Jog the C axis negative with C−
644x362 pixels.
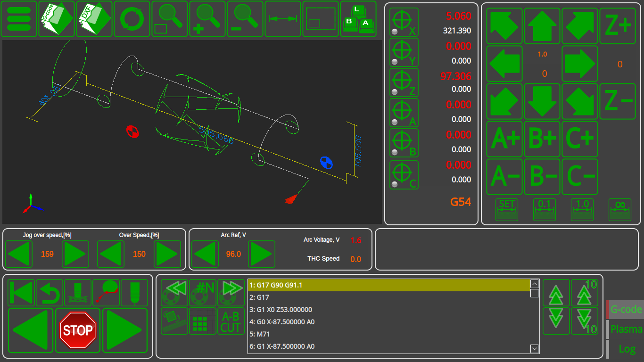[580, 177]
